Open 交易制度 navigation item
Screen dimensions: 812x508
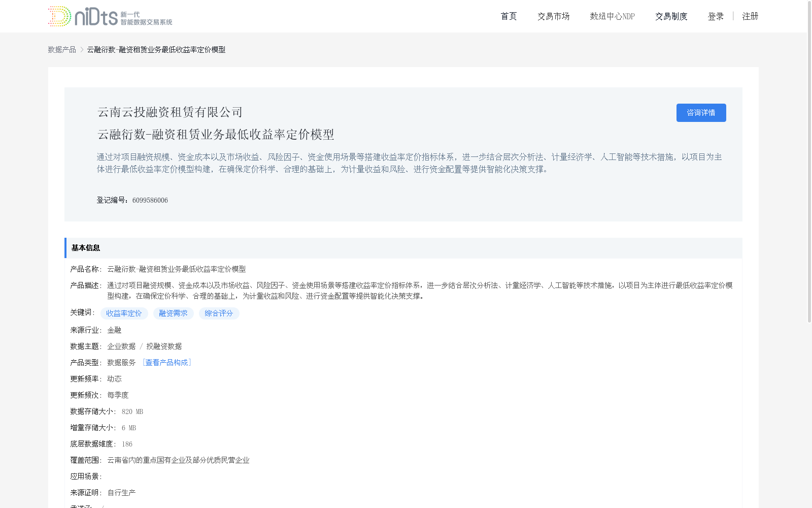tap(671, 16)
